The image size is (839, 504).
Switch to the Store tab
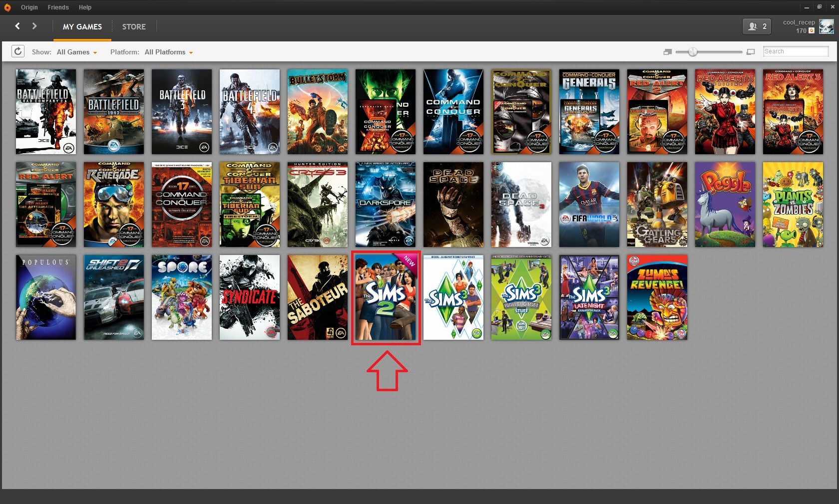click(x=134, y=27)
